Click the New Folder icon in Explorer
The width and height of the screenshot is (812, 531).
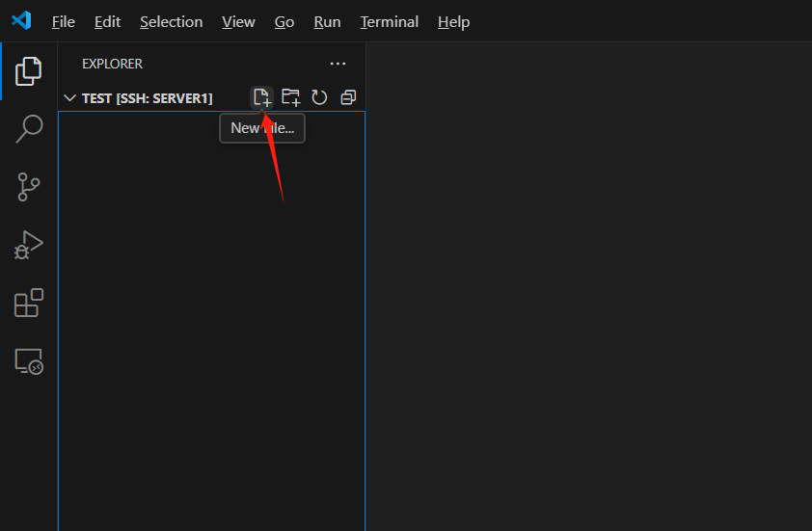[290, 97]
